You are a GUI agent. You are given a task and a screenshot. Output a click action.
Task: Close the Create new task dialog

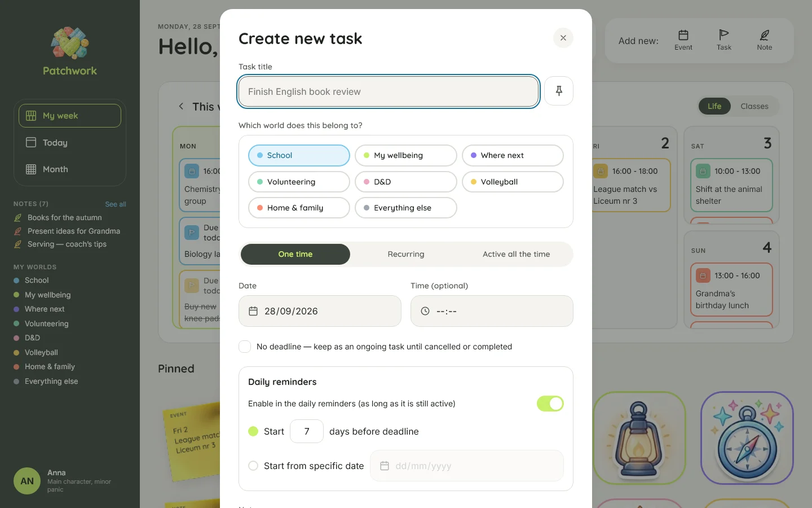(563, 38)
